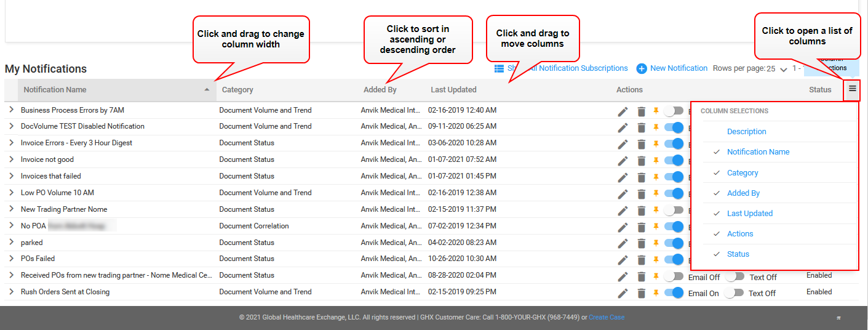The image size is (868, 330).
Task: Expand the POs Failed row details
Action: point(11,259)
